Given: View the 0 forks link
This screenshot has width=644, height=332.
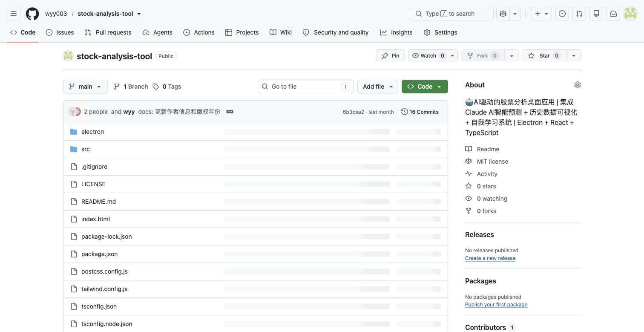Looking at the screenshot, I should 486,211.
